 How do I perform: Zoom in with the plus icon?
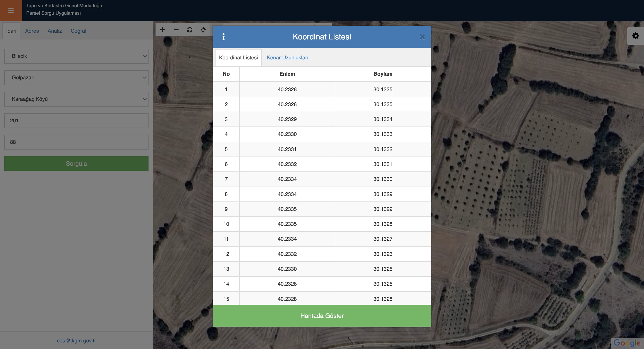coord(163,30)
